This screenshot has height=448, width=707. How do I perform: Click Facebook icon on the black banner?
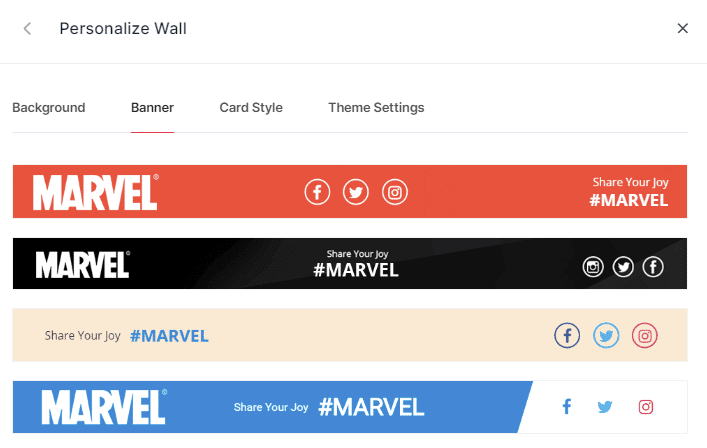(653, 266)
